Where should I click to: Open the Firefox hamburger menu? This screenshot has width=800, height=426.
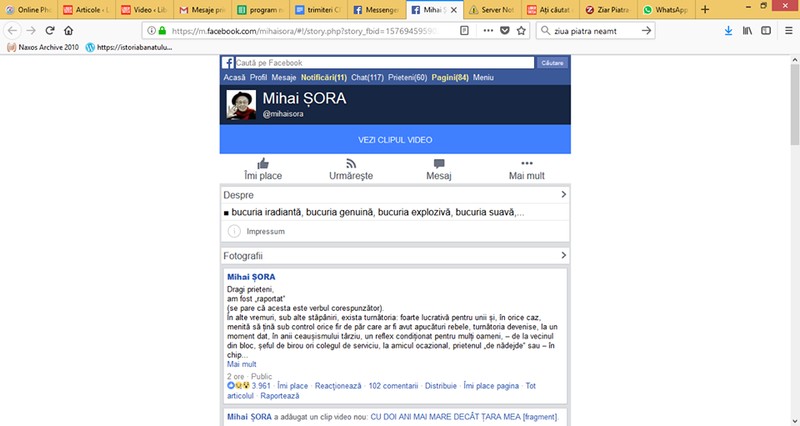pos(788,31)
